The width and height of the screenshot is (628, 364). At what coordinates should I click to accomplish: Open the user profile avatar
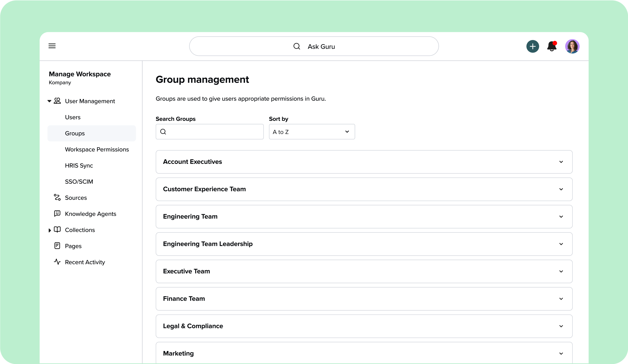[572, 46]
